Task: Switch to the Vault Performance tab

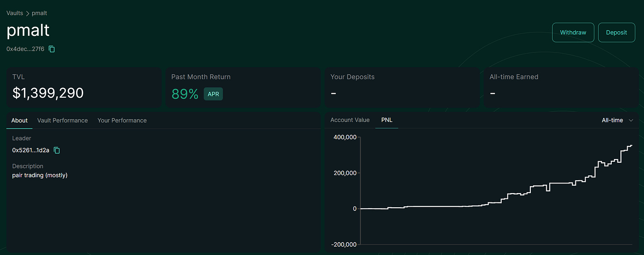Action: [x=62, y=120]
